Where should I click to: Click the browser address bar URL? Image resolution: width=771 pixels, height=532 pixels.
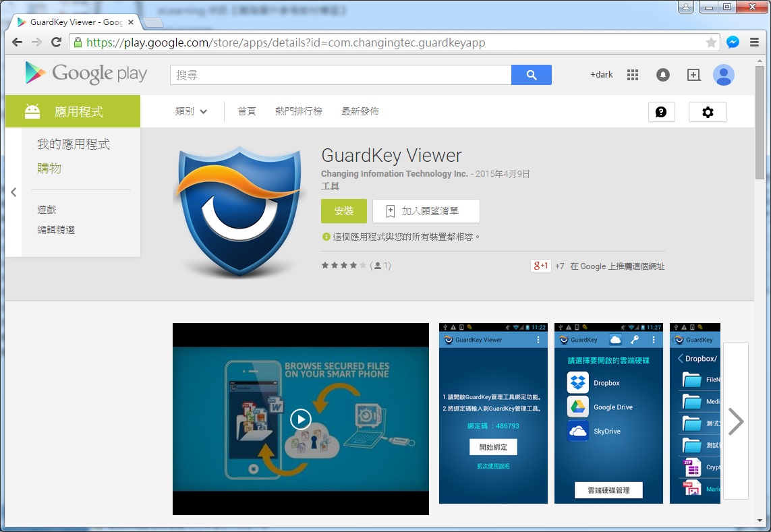coord(286,42)
